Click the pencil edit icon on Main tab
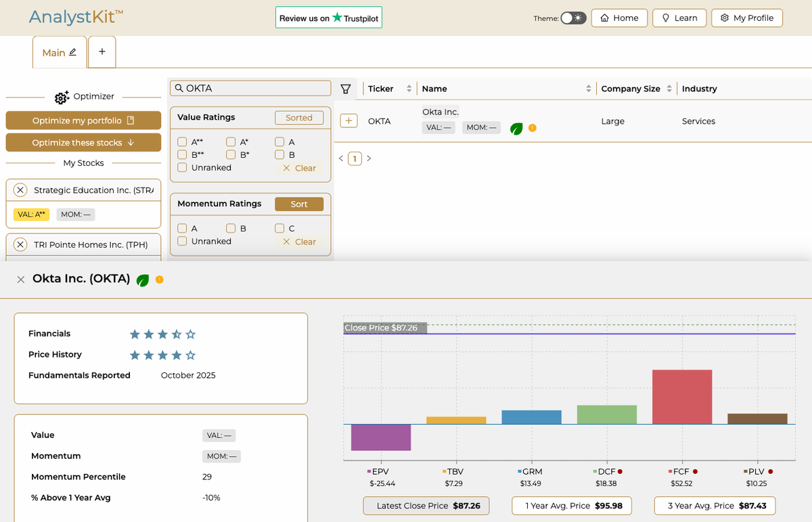 73,52
